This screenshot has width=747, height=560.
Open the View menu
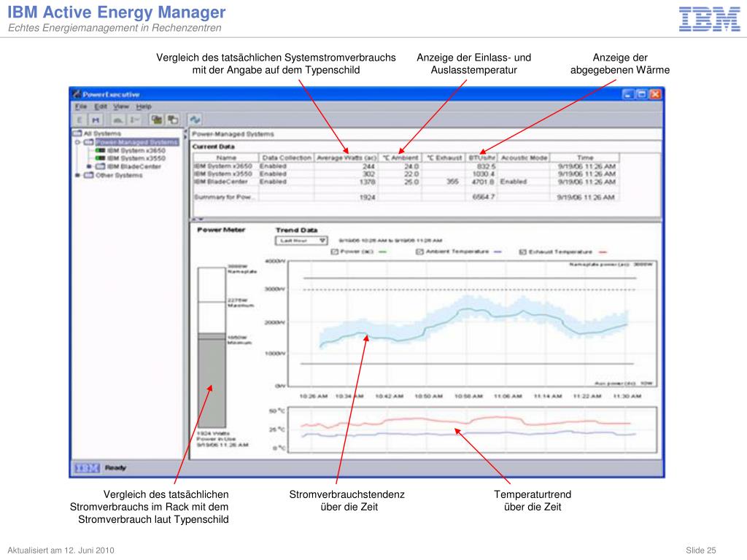point(121,106)
